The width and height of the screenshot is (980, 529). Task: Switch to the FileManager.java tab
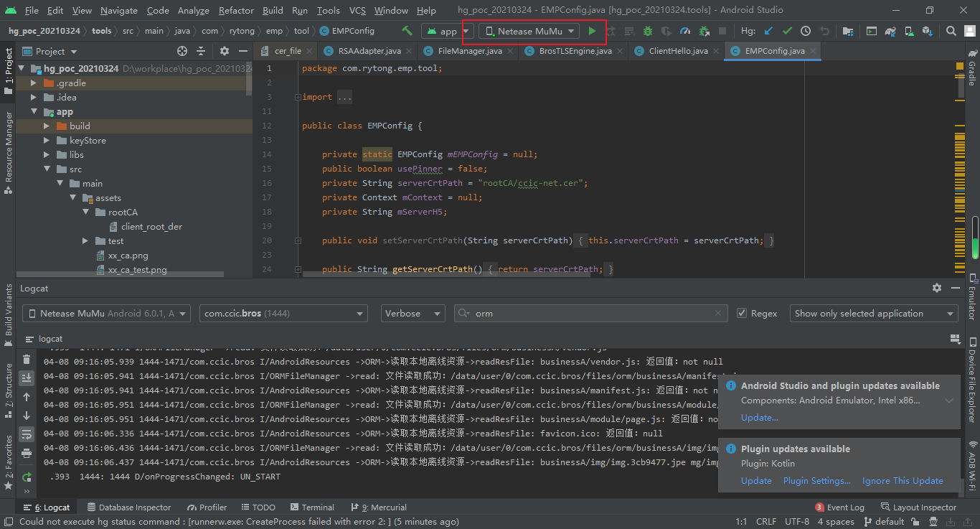click(x=470, y=51)
